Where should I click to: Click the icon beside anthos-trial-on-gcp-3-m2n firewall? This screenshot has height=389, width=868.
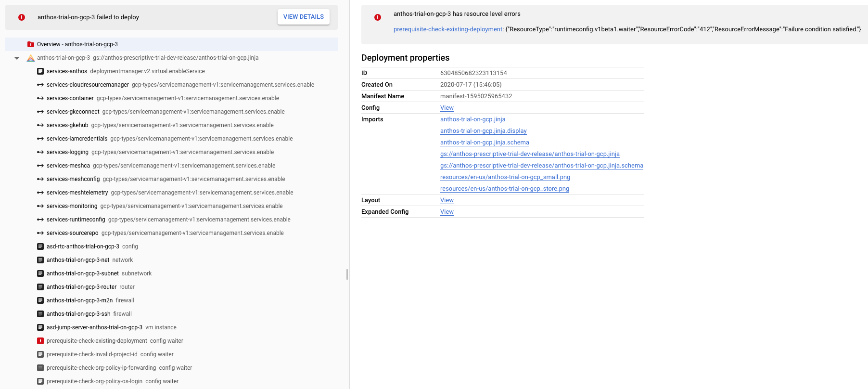pos(40,300)
